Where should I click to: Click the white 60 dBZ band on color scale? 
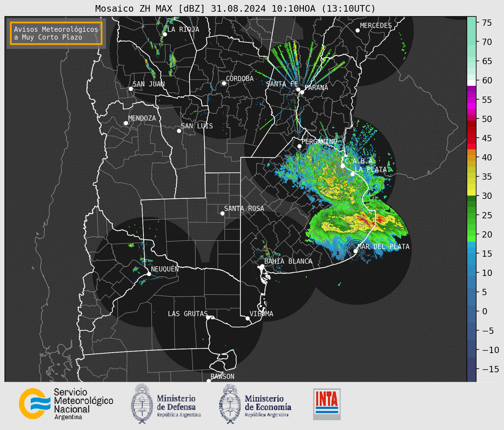471,83
